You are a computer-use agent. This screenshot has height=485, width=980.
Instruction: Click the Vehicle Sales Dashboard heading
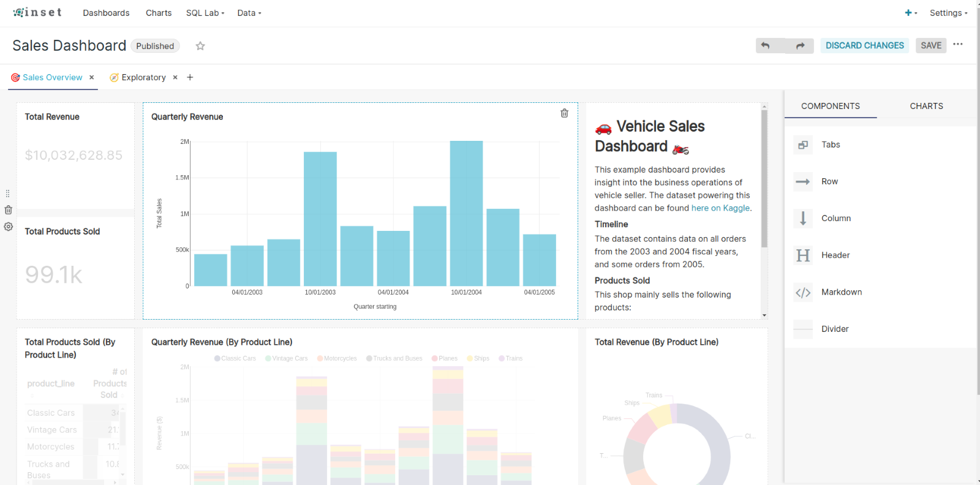point(650,136)
